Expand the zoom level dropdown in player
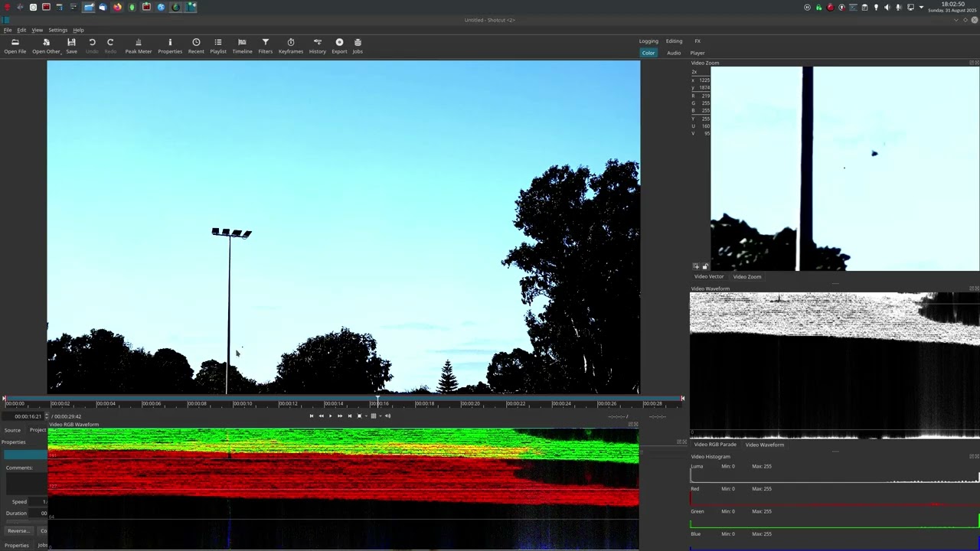This screenshot has width=980, height=551. [366, 416]
